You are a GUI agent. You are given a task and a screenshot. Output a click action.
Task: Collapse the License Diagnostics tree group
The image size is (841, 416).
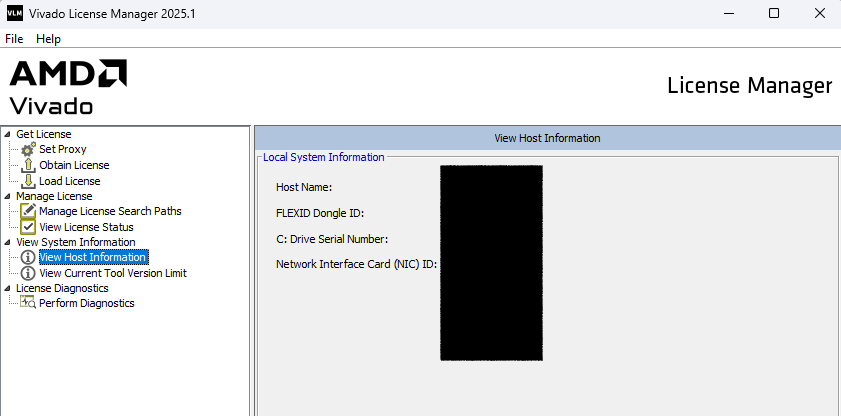(x=8, y=288)
